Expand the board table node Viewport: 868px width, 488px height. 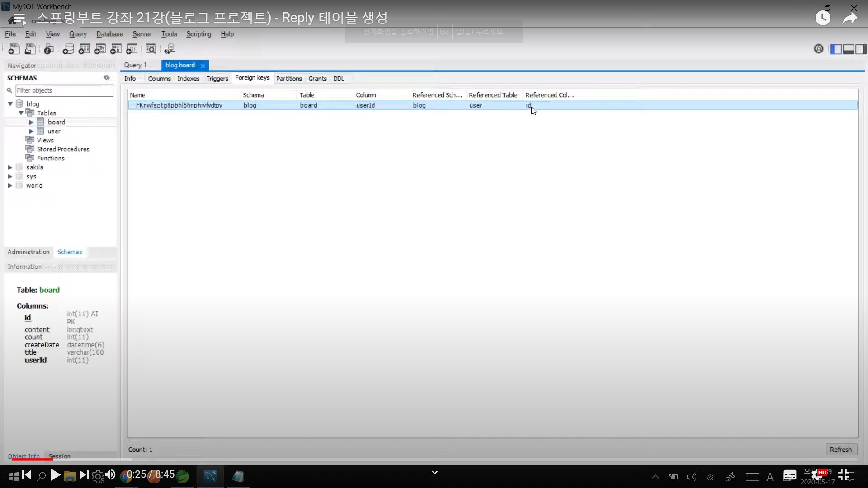coord(31,122)
